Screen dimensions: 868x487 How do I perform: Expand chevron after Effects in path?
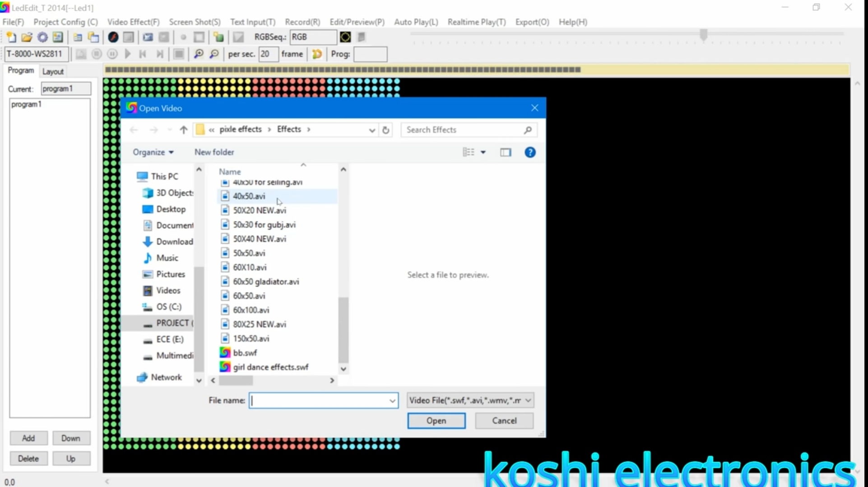309,130
